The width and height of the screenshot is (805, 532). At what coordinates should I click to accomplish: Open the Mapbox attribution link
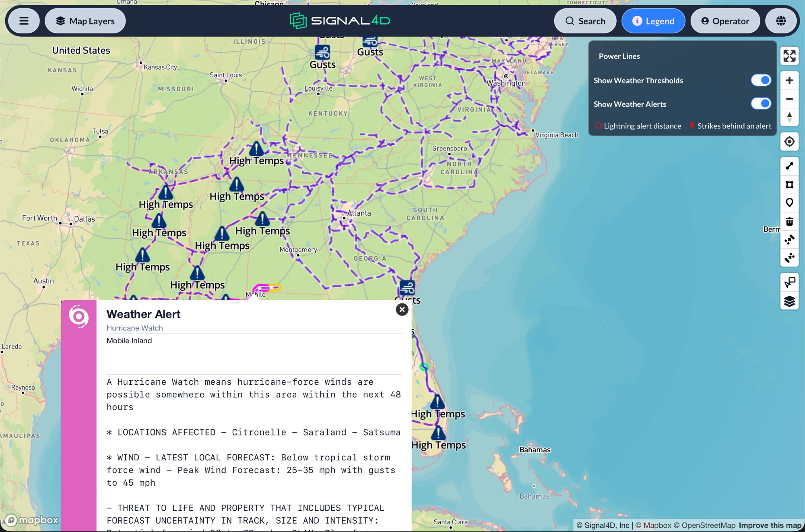tap(653, 525)
